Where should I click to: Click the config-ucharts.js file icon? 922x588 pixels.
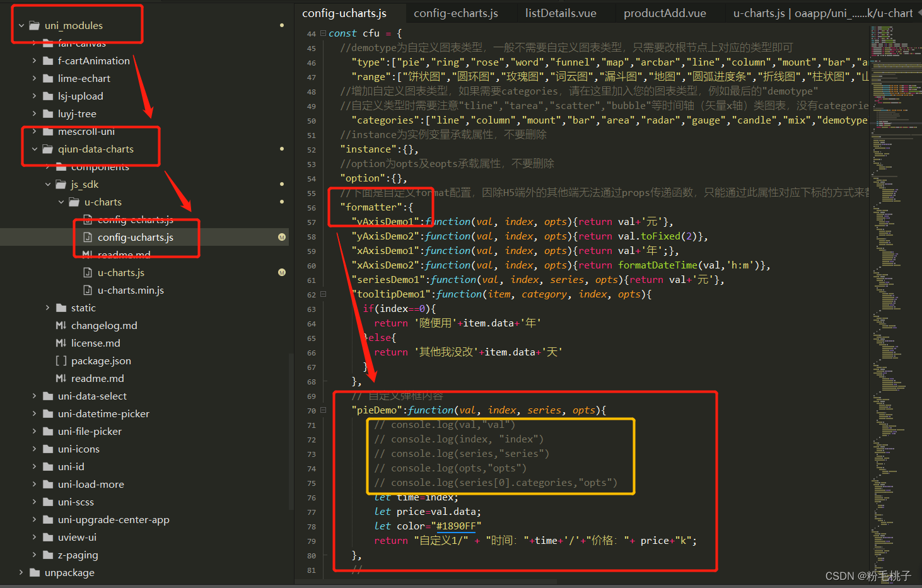click(88, 238)
